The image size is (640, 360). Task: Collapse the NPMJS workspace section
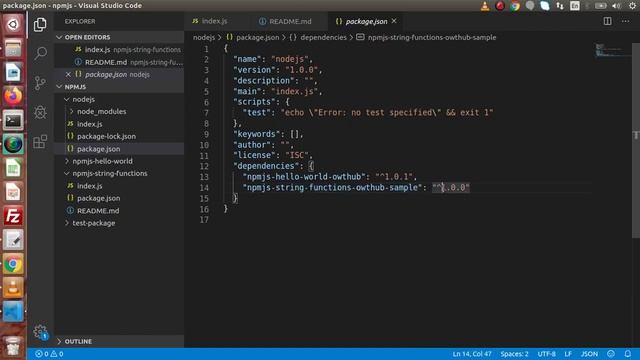point(120,87)
